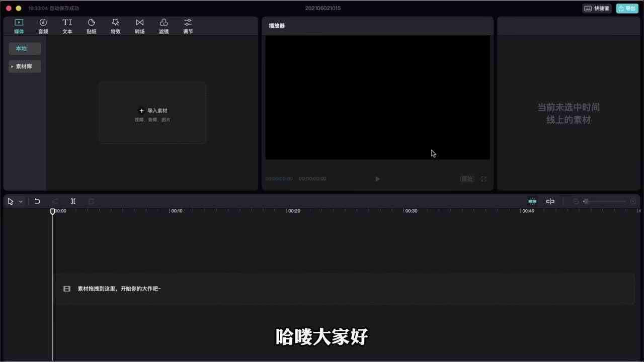Click the 导出 export button
The height and width of the screenshot is (362, 644).
click(627, 9)
